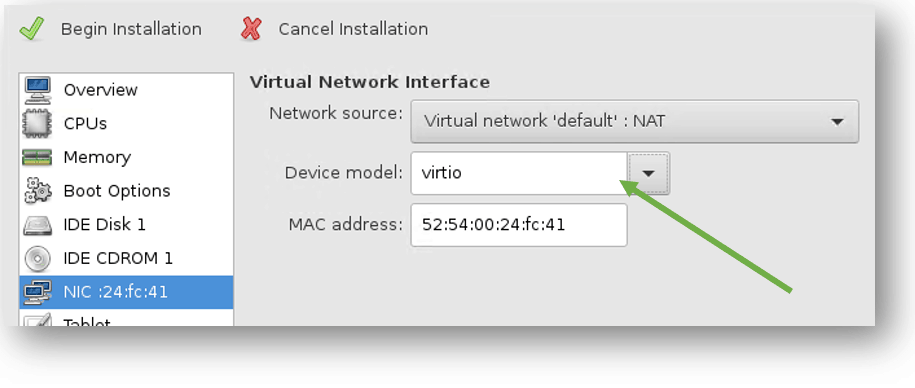Screen dimensions: 915x388
Task: Select IDE CDROM 1 list entry
Action: (x=126, y=258)
